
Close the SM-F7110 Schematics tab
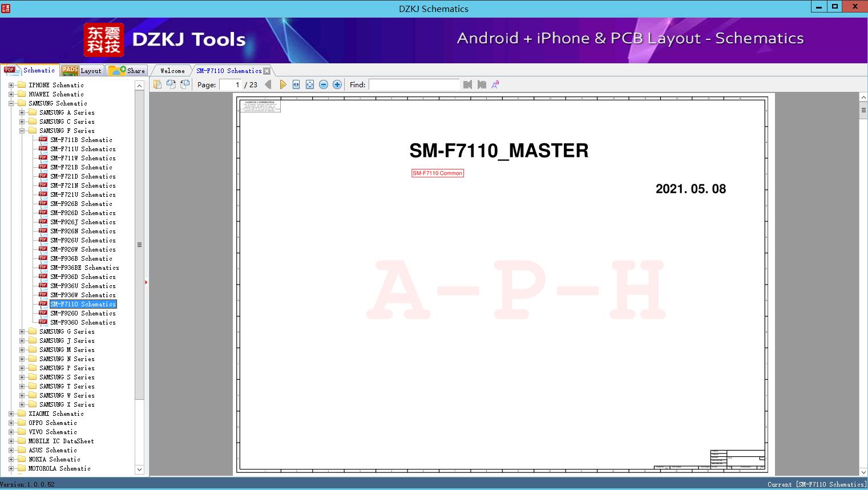pos(267,71)
